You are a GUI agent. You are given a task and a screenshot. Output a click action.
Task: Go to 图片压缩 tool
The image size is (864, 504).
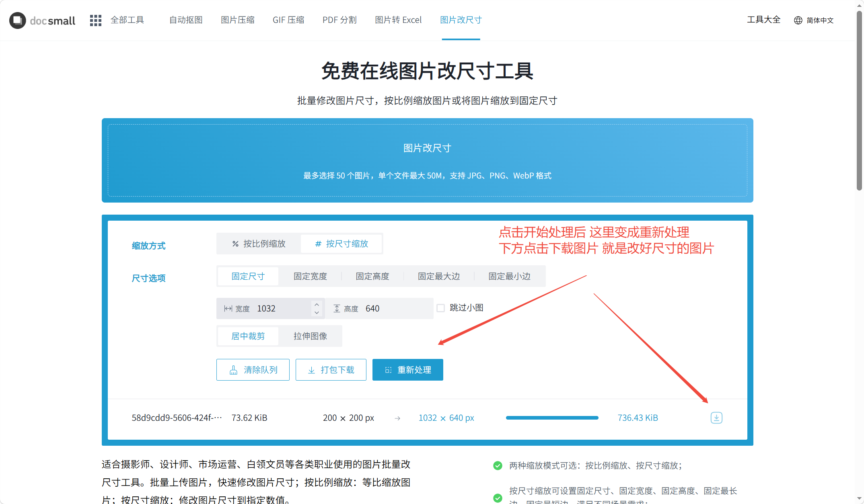[x=238, y=20]
